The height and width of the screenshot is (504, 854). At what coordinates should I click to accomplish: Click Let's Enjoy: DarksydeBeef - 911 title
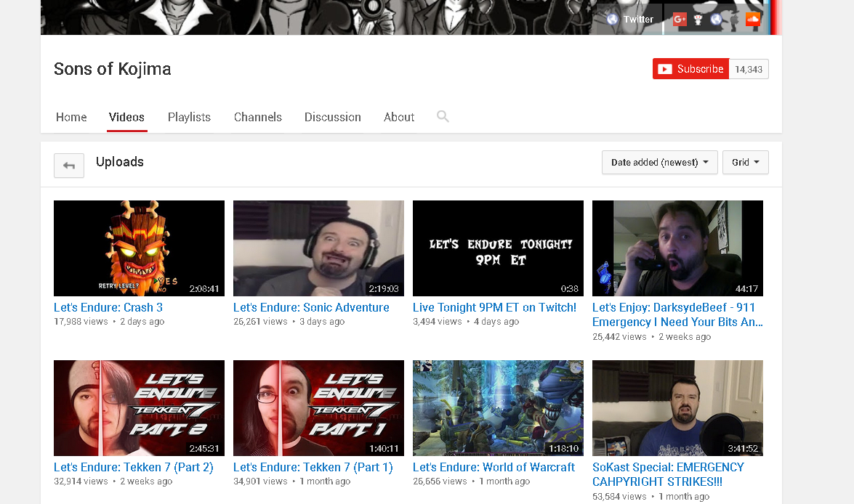click(677, 314)
